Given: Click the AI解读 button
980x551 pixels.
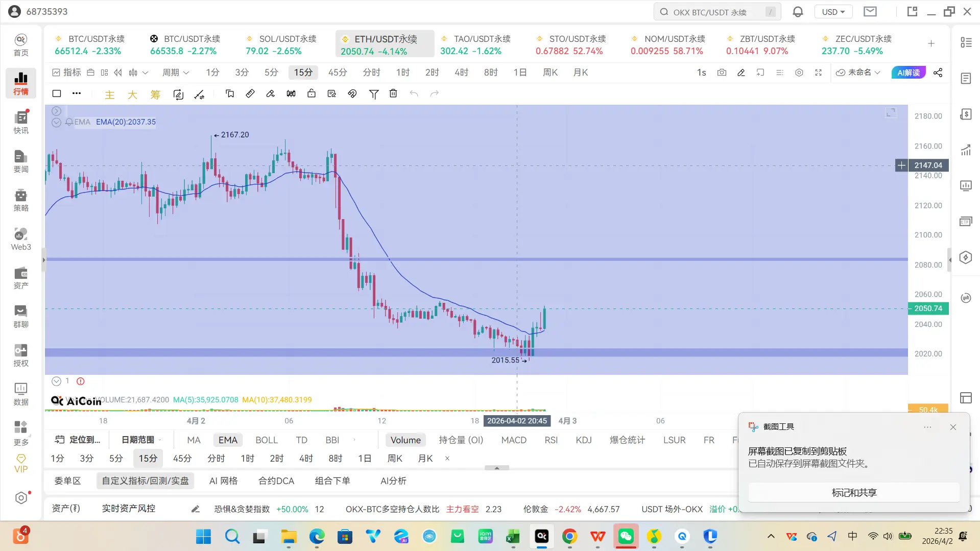Looking at the screenshot, I should (909, 73).
